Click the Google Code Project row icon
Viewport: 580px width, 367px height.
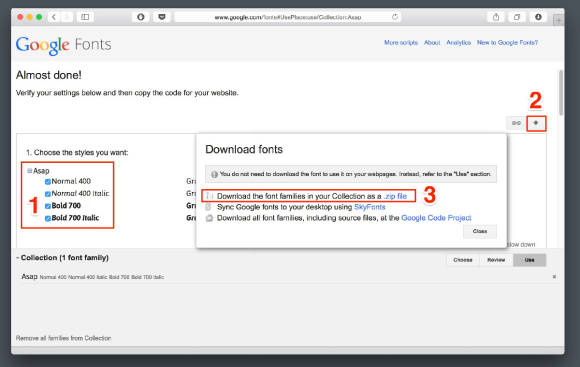point(209,218)
